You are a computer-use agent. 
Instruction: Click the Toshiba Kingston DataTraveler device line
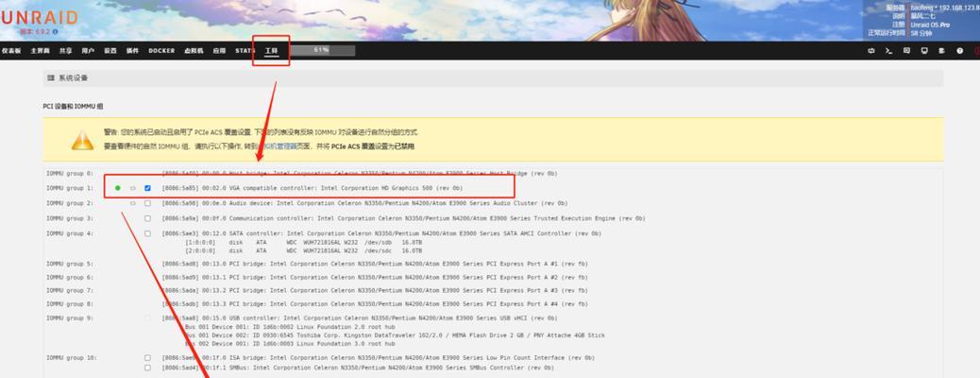[x=395, y=335]
